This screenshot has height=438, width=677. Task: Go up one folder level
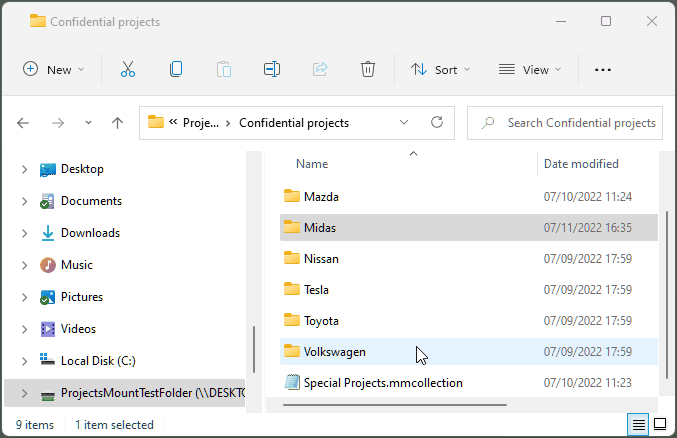(x=117, y=123)
